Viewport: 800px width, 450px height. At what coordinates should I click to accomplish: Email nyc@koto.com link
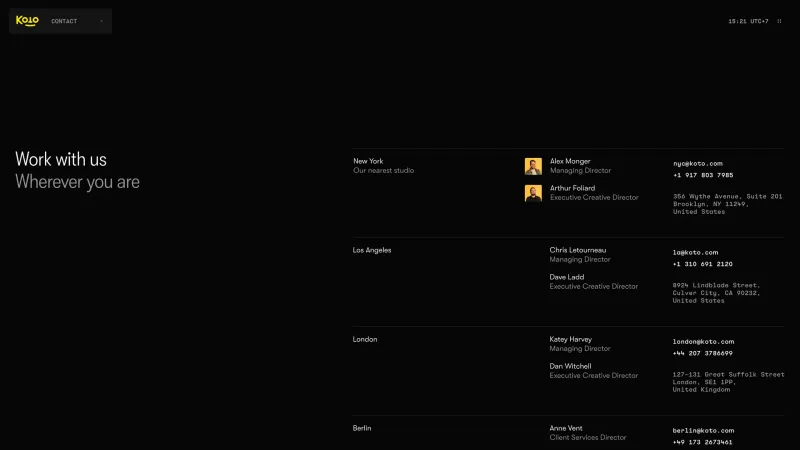coord(697,164)
